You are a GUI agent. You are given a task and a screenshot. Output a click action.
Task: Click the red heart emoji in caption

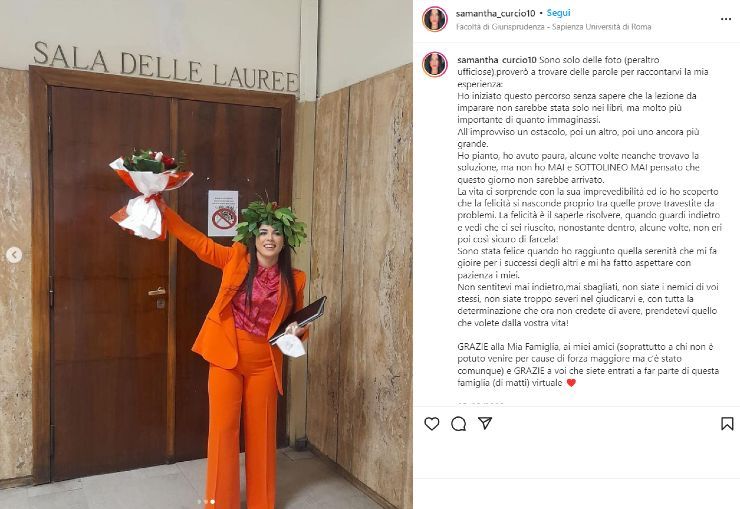[x=571, y=383]
